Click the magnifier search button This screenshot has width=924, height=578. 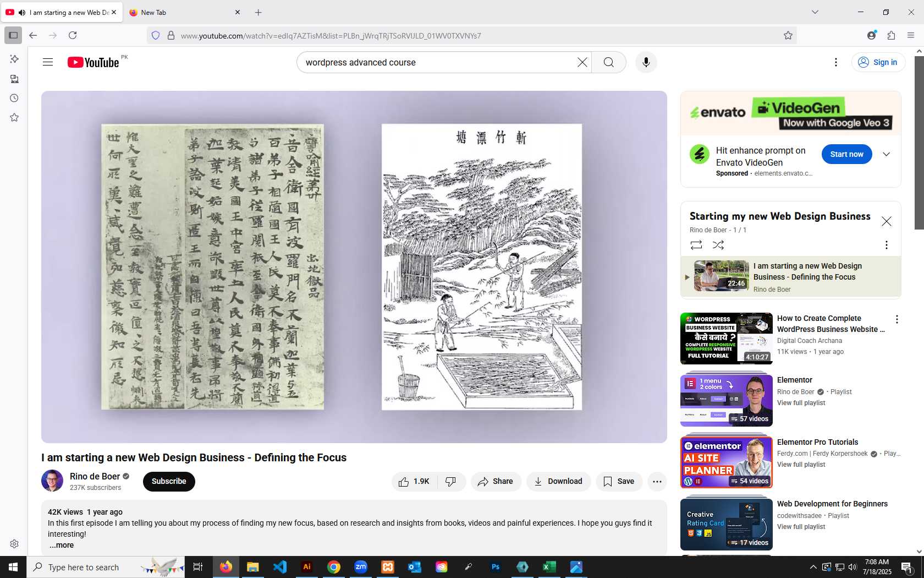click(x=608, y=62)
